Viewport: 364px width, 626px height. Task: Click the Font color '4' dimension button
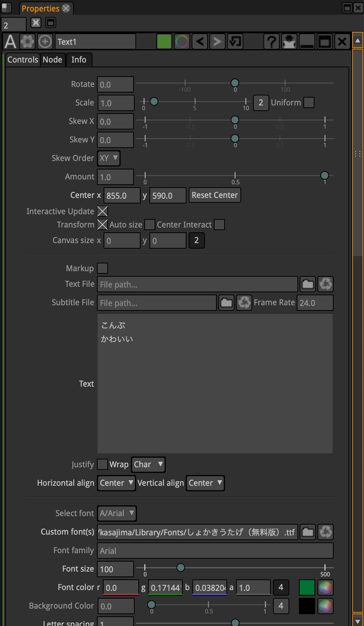pos(281,588)
